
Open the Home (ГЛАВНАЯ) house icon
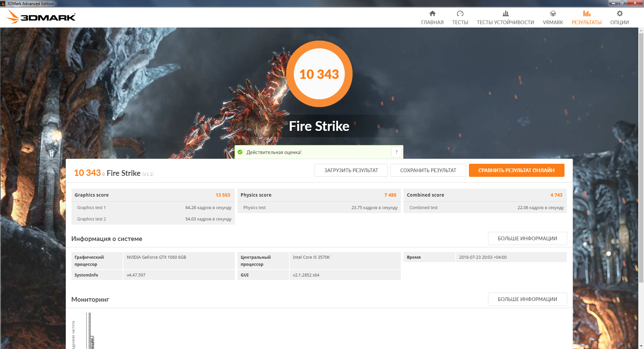point(432,13)
